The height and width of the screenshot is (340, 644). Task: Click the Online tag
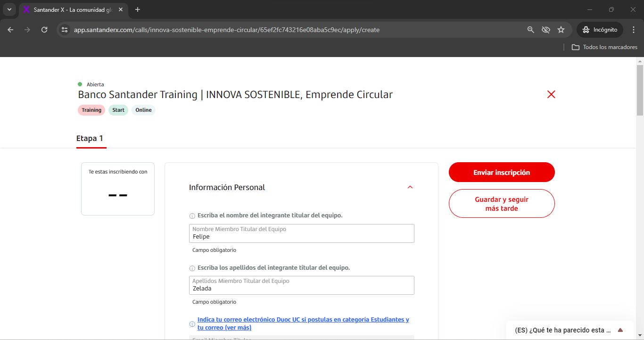(x=144, y=110)
